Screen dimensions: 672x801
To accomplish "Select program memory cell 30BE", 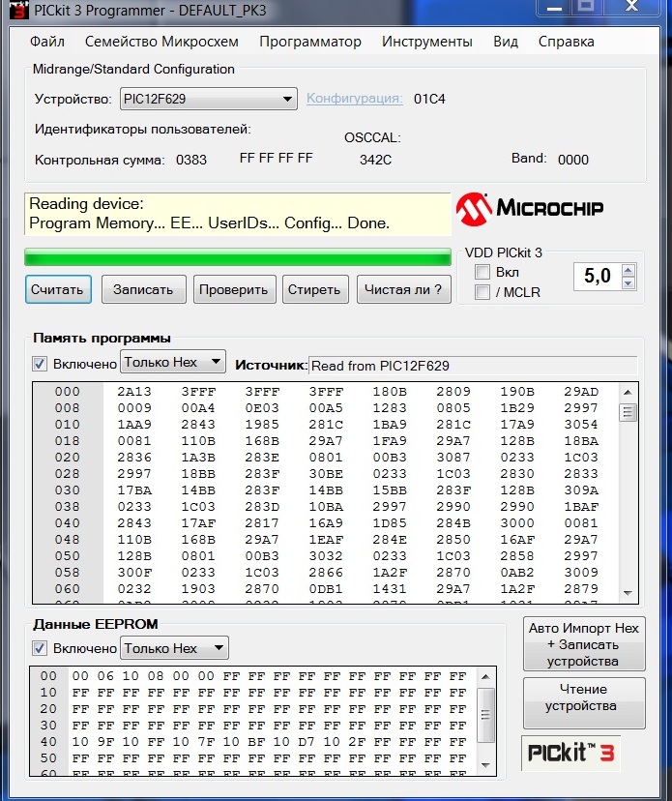I will 326,474.
